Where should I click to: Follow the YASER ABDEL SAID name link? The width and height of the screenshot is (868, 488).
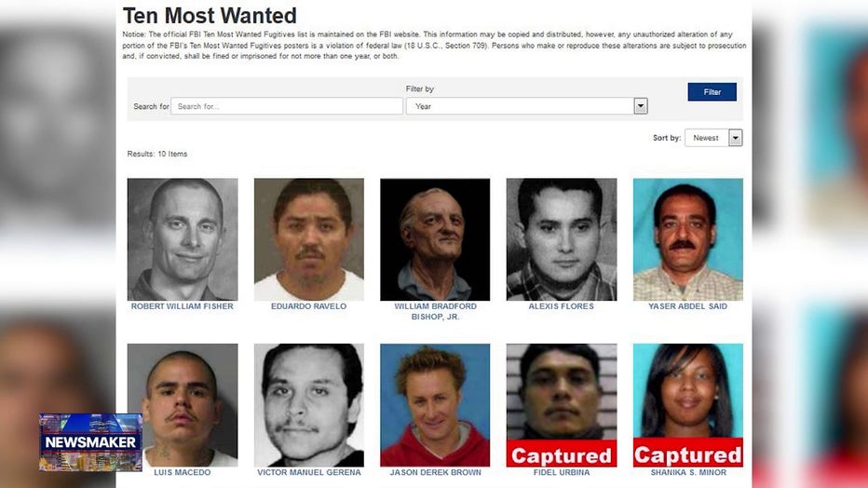coord(688,306)
